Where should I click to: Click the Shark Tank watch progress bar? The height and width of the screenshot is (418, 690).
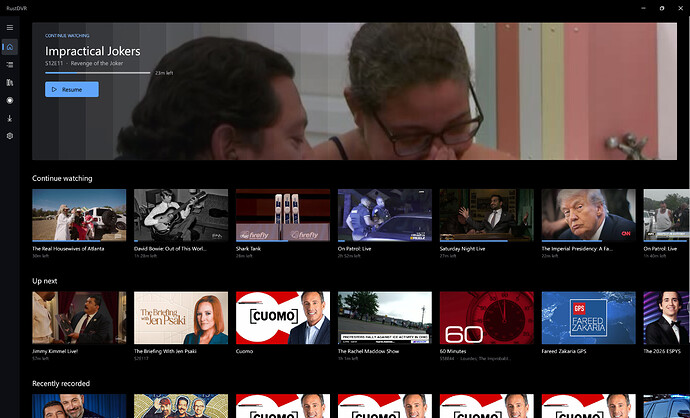click(283, 241)
